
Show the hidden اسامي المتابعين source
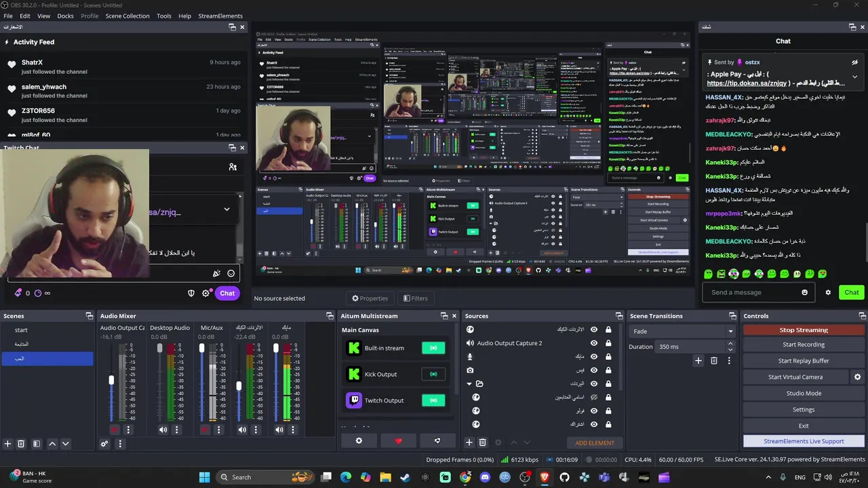594,397
